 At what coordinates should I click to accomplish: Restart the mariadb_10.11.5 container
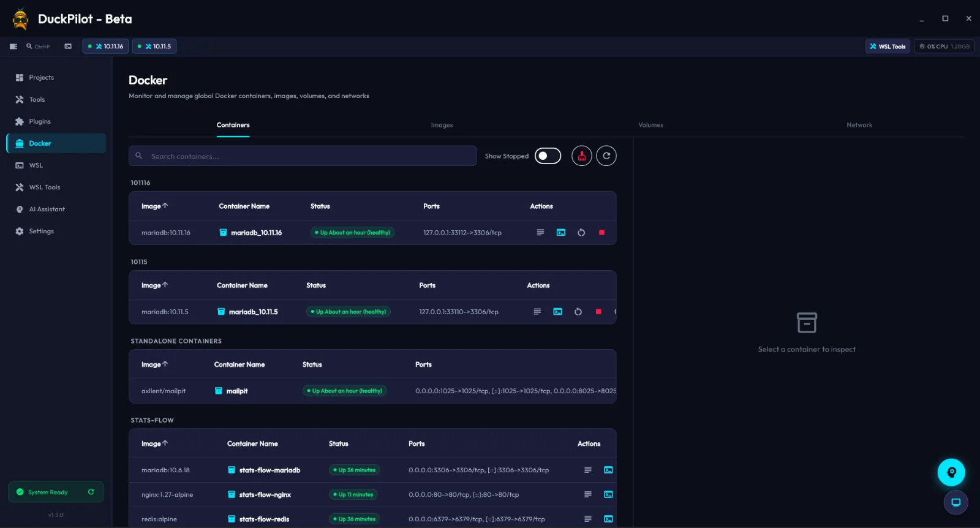(578, 312)
